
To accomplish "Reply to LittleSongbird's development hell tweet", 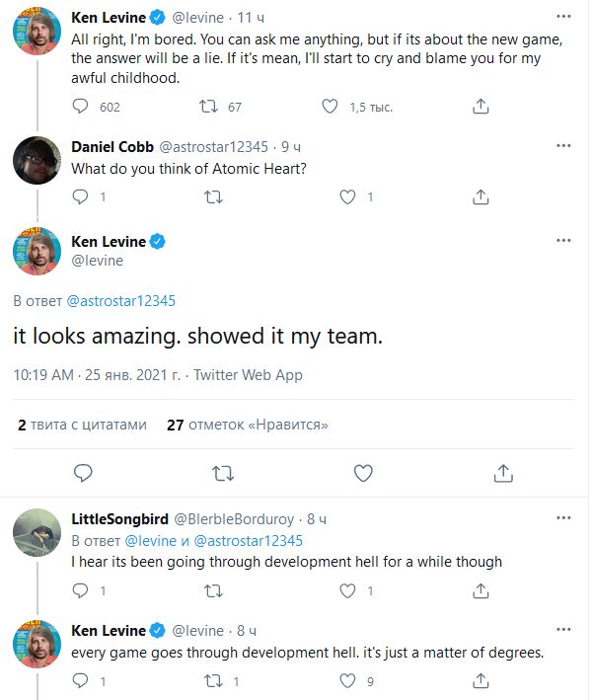I will tap(82, 590).
